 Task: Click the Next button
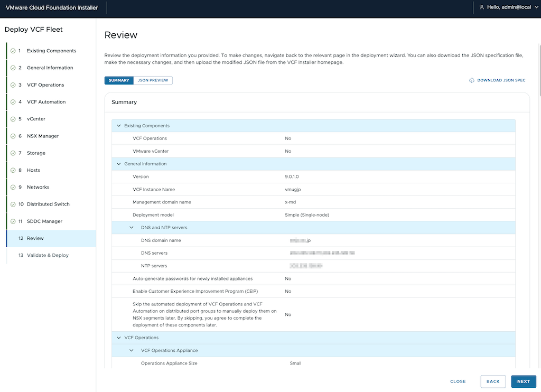[524, 381]
